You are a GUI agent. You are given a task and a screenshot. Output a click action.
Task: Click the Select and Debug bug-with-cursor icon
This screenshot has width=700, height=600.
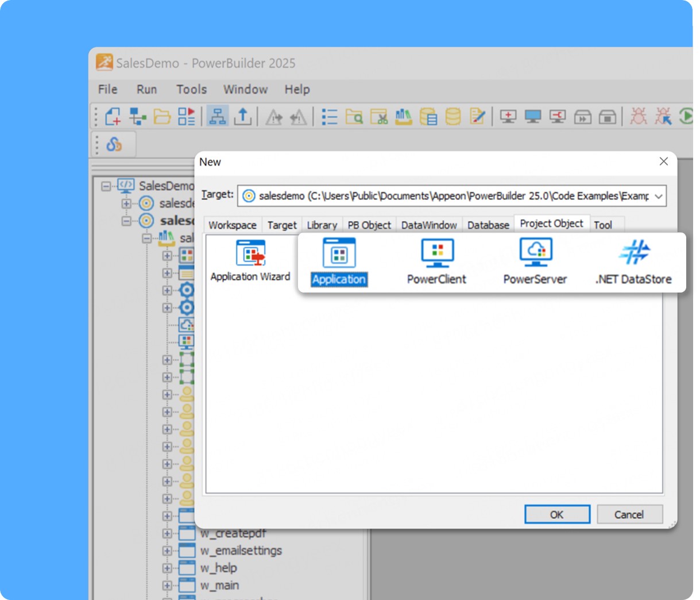pos(663,116)
